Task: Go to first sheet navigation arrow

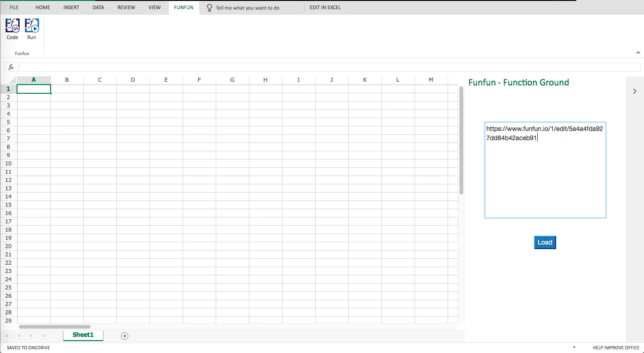Action: (6, 336)
